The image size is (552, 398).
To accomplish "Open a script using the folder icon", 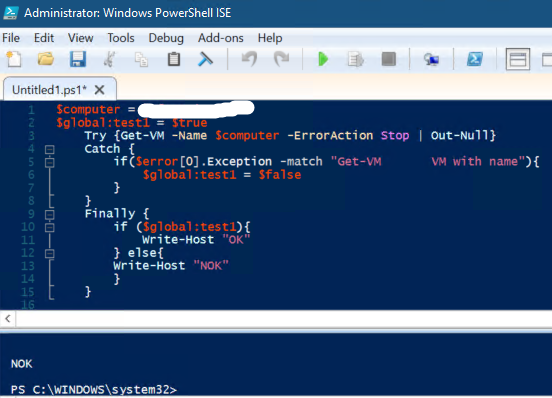I will point(46,59).
